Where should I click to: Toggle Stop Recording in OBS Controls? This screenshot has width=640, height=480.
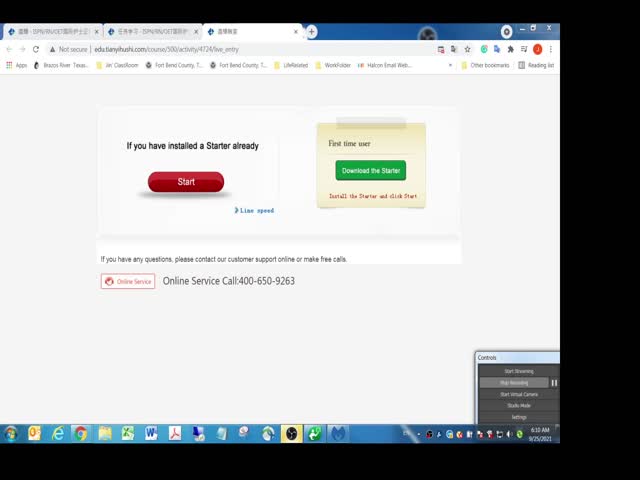(x=513, y=383)
